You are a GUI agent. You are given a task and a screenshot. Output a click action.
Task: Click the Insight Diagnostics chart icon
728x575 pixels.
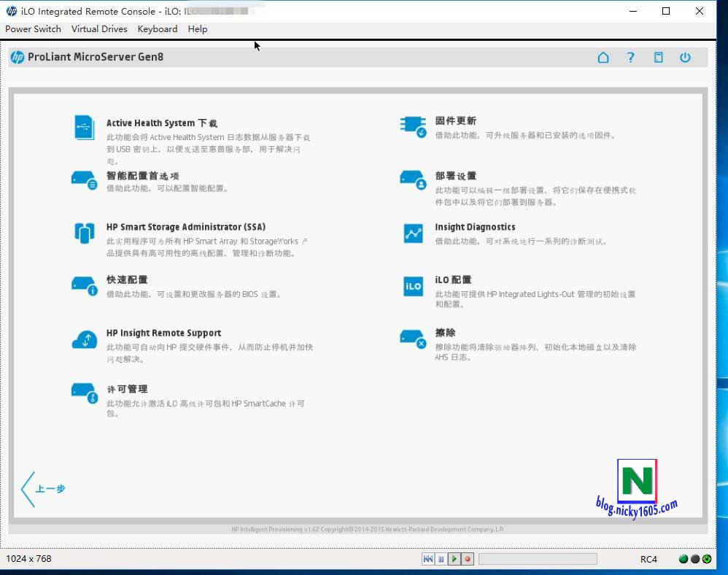[x=413, y=234]
